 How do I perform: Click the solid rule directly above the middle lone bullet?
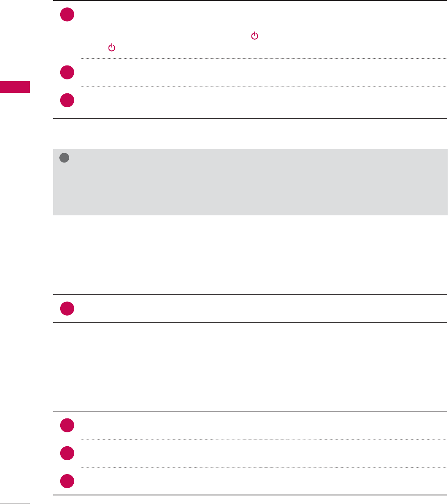tap(250, 295)
